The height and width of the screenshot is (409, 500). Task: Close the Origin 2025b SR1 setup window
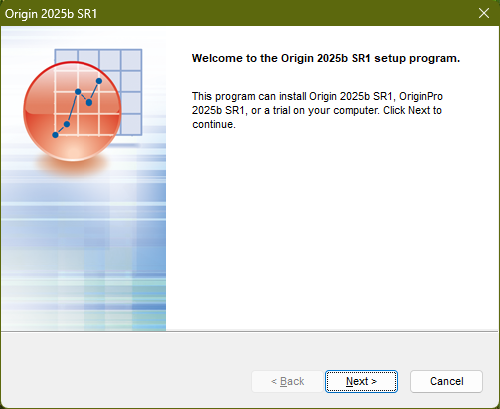[x=484, y=13]
